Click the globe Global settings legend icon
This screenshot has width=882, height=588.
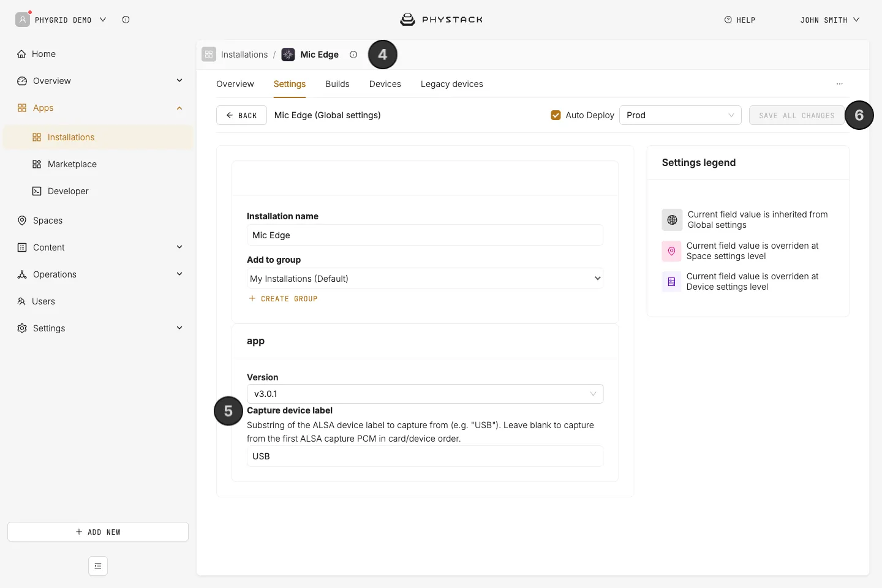pyautogui.click(x=672, y=220)
